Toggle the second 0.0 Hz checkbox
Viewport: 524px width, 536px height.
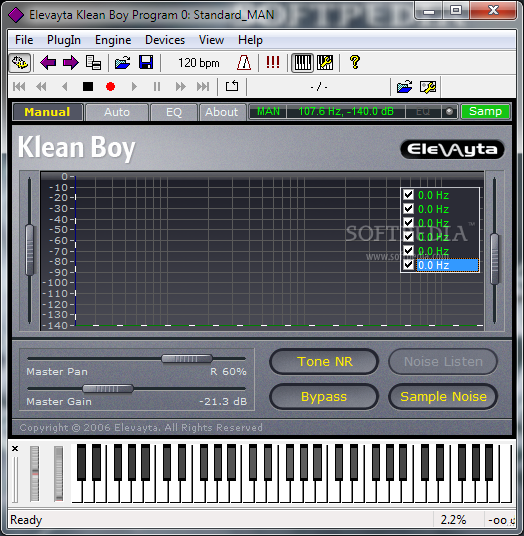[408, 209]
